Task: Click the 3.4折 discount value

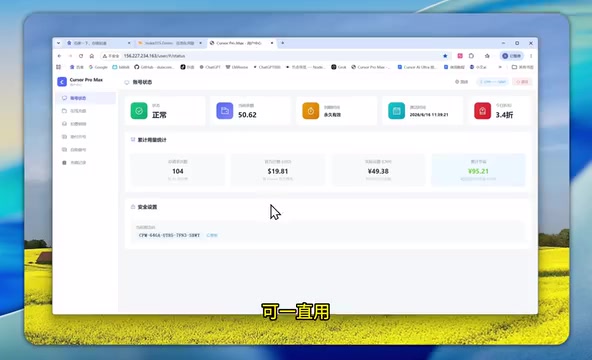Action: pos(504,115)
